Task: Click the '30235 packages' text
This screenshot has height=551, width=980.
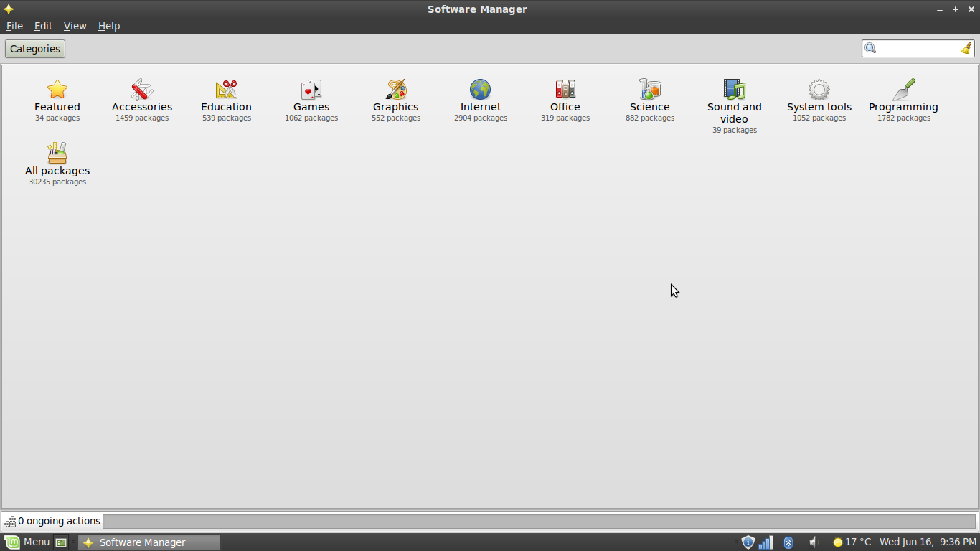Action: point(57,182)
